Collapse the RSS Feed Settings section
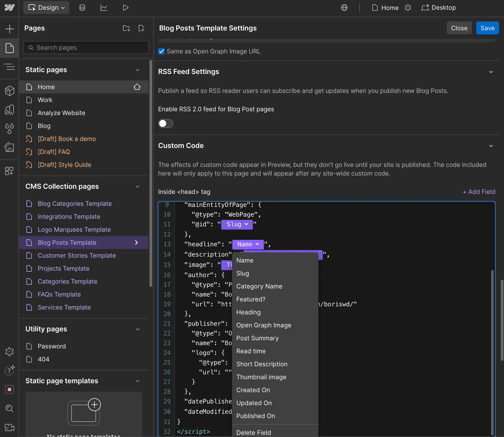This screenshot has width=504, height=437. [x=491, y=72]
